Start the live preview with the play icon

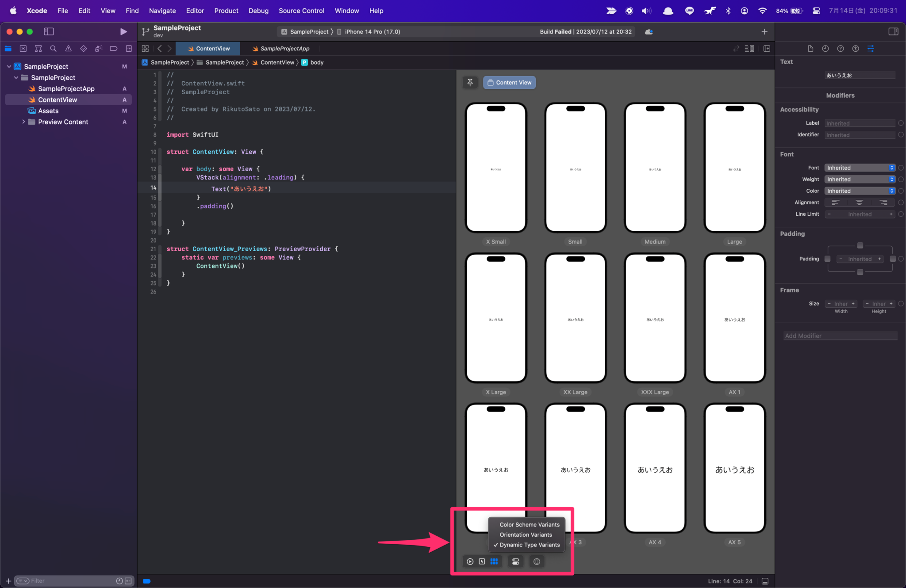(x=470, y=561)
